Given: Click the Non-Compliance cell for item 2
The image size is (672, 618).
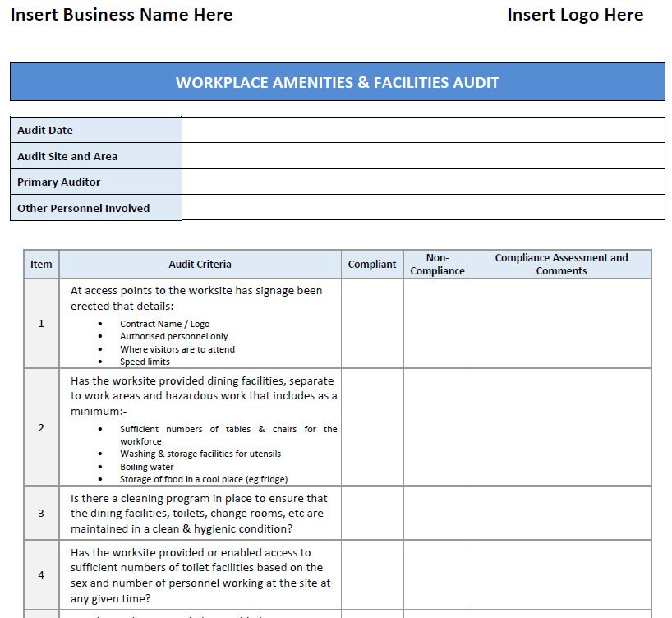Looking at the screenshot, I should pos(437,428).
